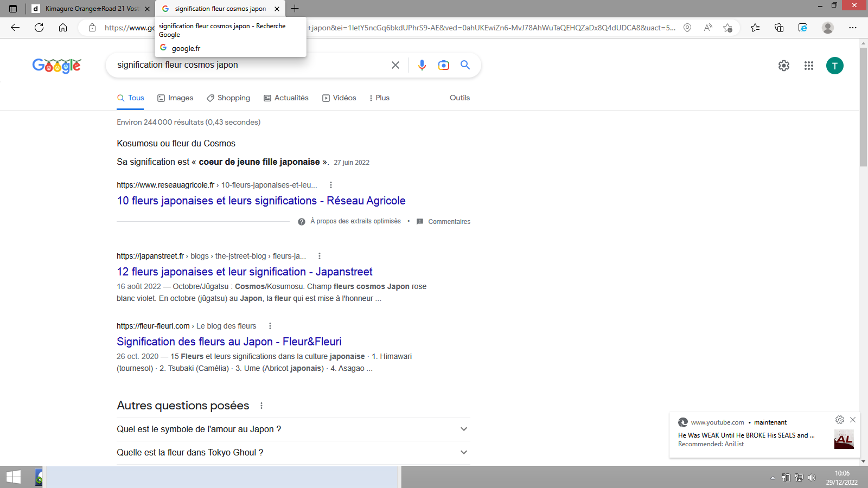Close the signification fleur cosmos japon tab
This screenshot has width=868, height=488.
tap(277, 9)
